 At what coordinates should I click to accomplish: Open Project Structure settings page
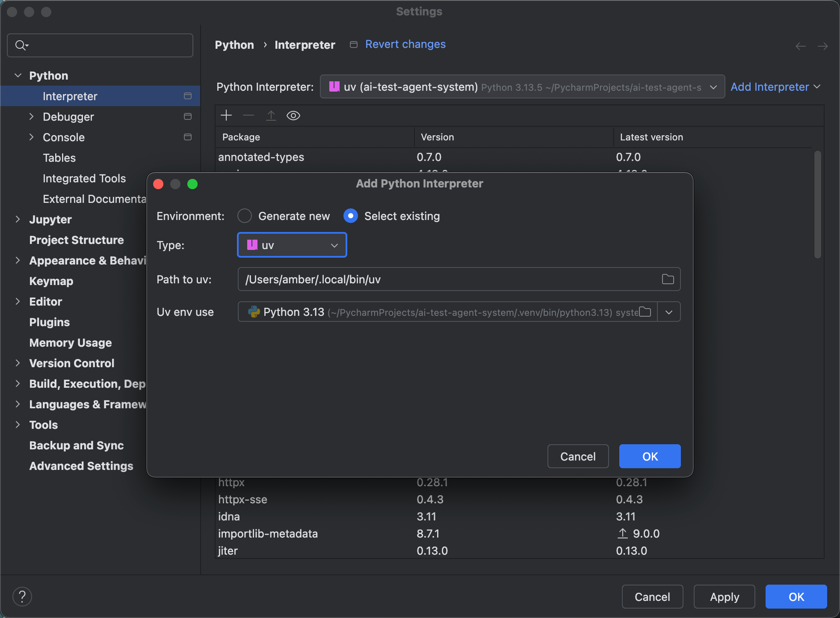pos(77,240)
